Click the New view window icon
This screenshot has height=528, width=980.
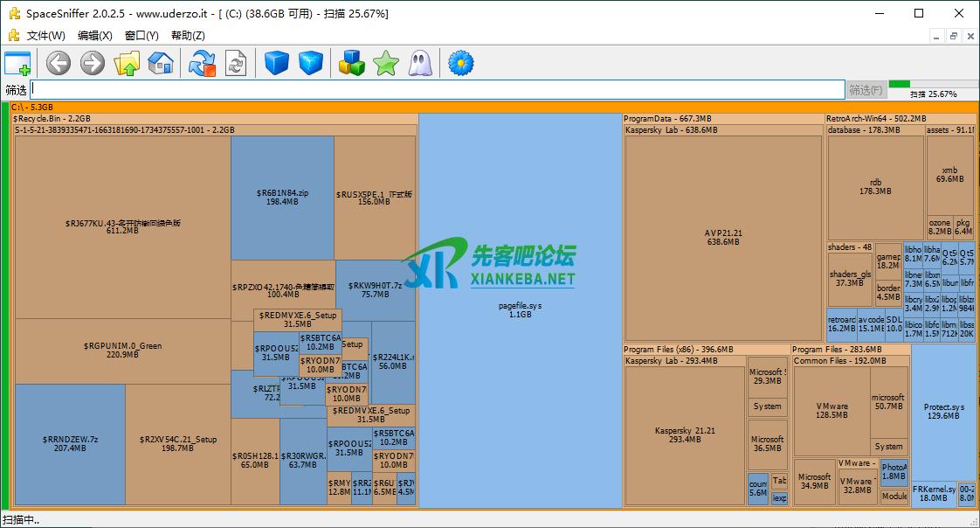[x=17, y=63]
